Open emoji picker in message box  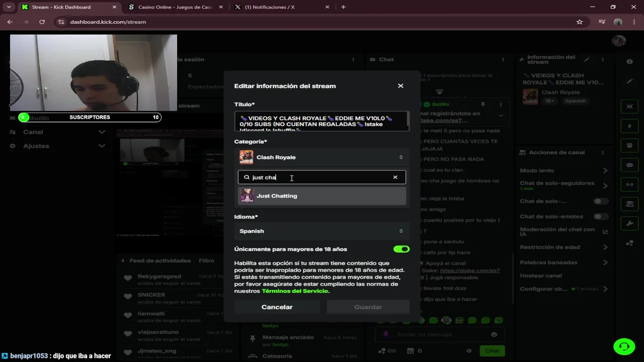click(x=494, y=334)
